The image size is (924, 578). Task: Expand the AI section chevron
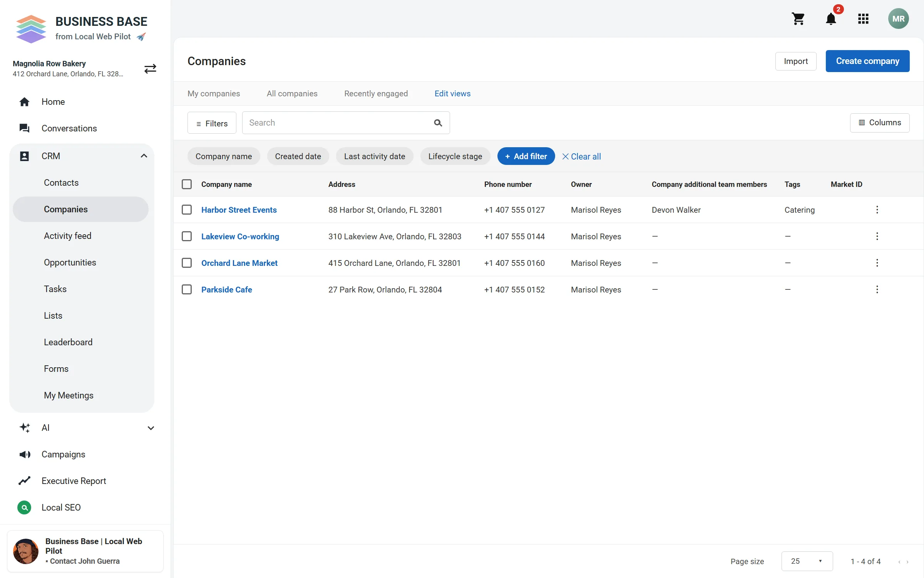point(151,428)
